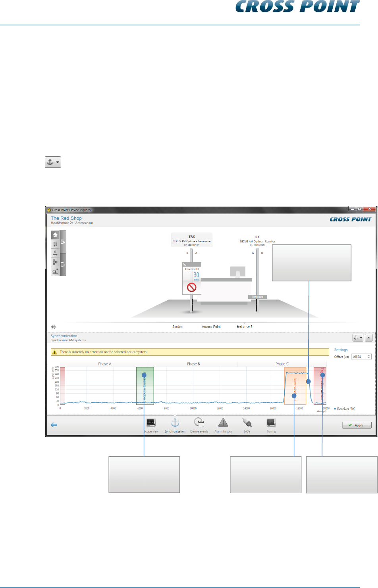Click the Settings heading
Screen dimensions: 378x588
[x=341, y=350]
